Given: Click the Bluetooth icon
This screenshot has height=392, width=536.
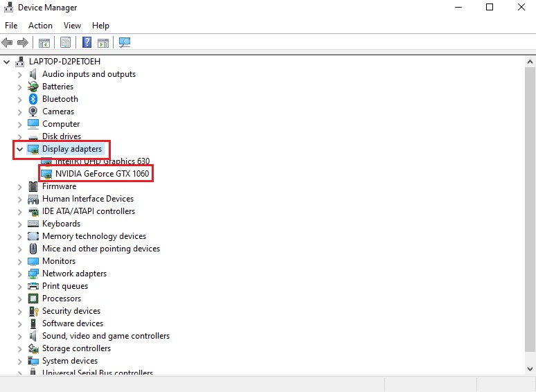Looking at the screenshot, I should coord(33,99).
